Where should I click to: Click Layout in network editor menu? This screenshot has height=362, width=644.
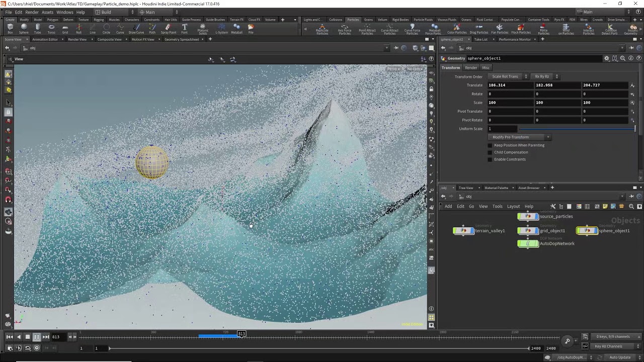pyautogui.click(x=513, y=207)
